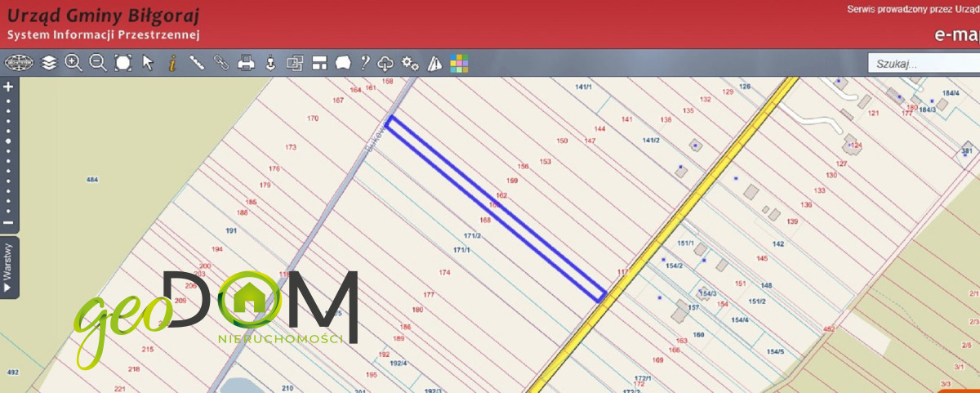Click parcel number 191
This screenshot has width=980, height=393.
tap(231, 230)
